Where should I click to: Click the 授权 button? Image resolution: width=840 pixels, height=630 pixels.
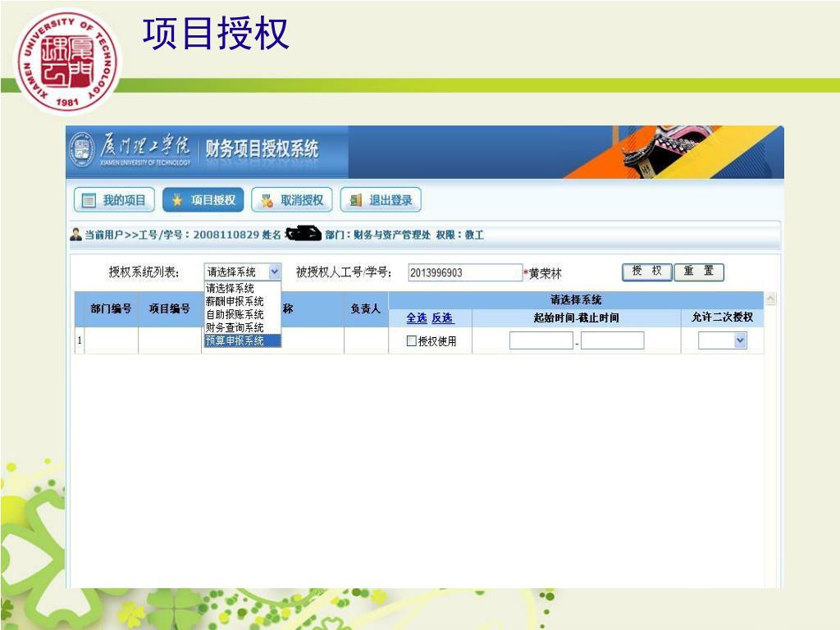click(646, 272)
